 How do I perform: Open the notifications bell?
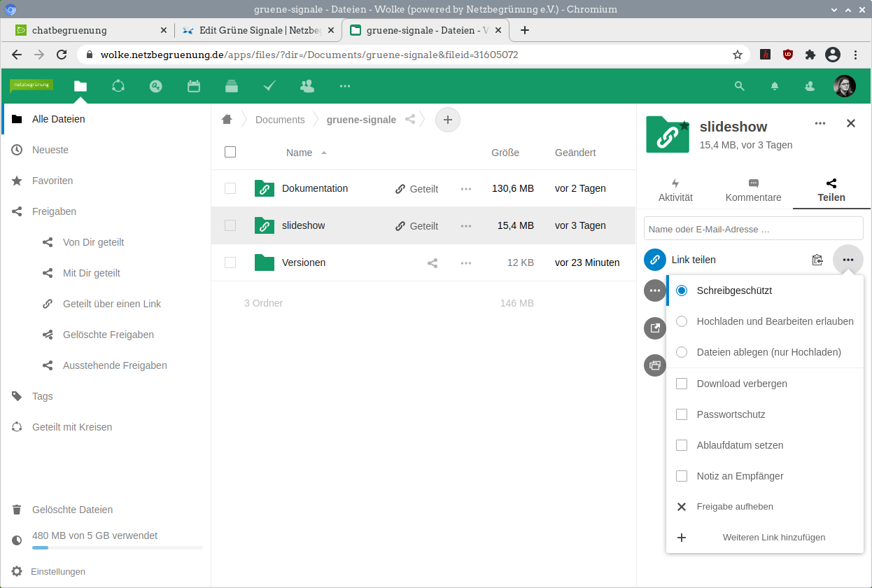coord(775,86)
